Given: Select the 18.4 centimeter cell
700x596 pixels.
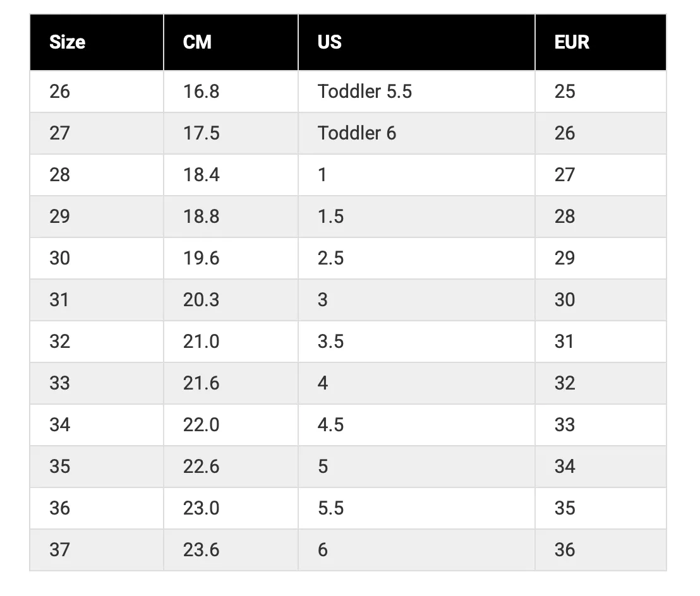Looking at the screenshot, I should point(231,175).
